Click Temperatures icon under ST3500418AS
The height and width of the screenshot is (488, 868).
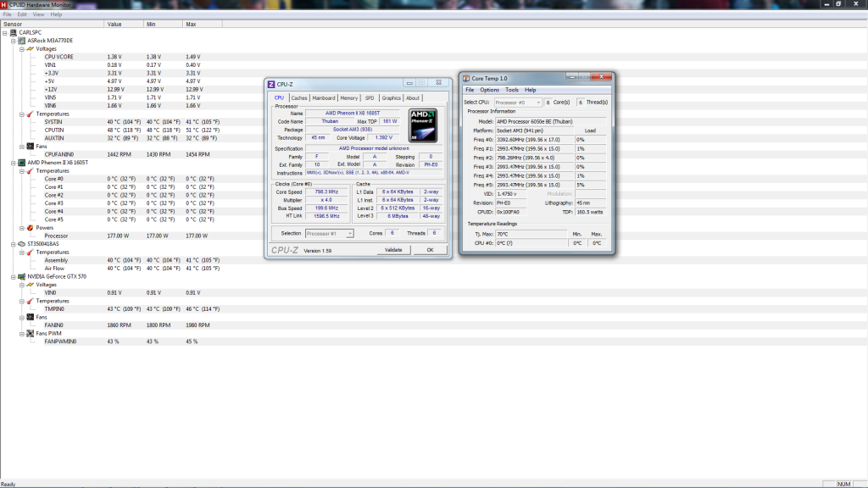[x=31, y=252]
